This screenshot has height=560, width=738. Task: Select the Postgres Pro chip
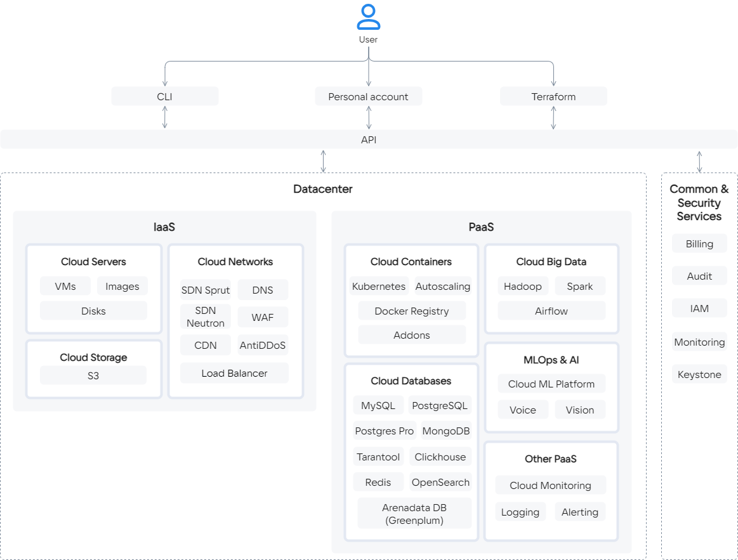pyautogui.click(x=385, y=431)
